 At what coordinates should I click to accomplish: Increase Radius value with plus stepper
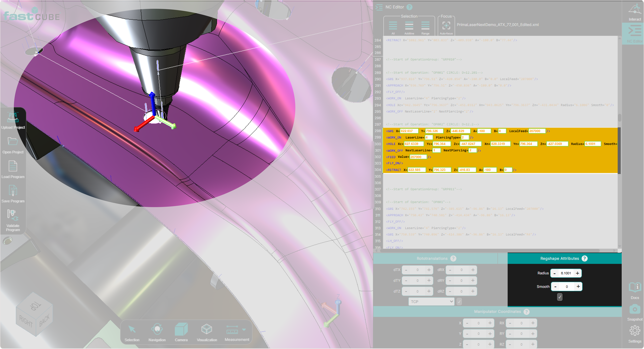point(577,273)
